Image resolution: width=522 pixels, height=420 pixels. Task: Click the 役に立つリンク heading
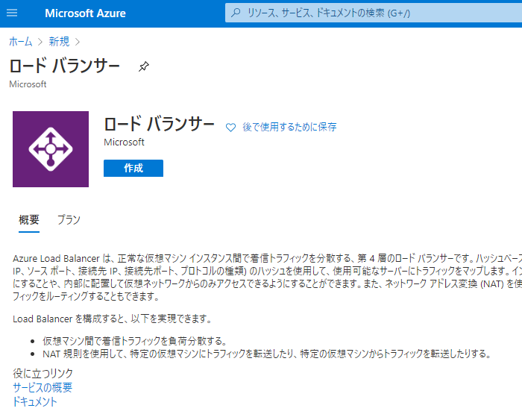[x=43, y=373]
